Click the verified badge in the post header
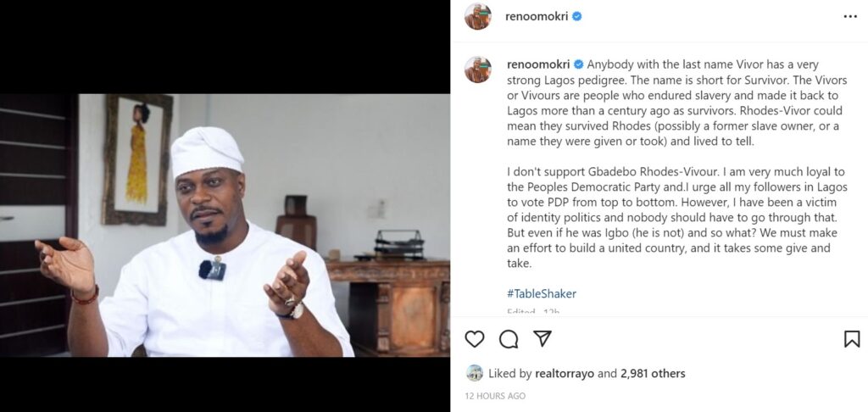Image resolution: width=868 pixels, height=412 pixels. tap(577, 16)
